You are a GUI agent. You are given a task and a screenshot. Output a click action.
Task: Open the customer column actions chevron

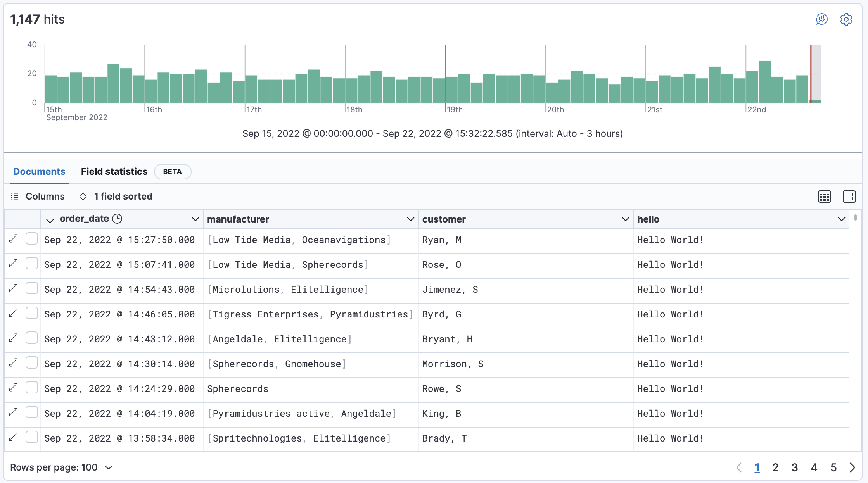pos(625,219)
